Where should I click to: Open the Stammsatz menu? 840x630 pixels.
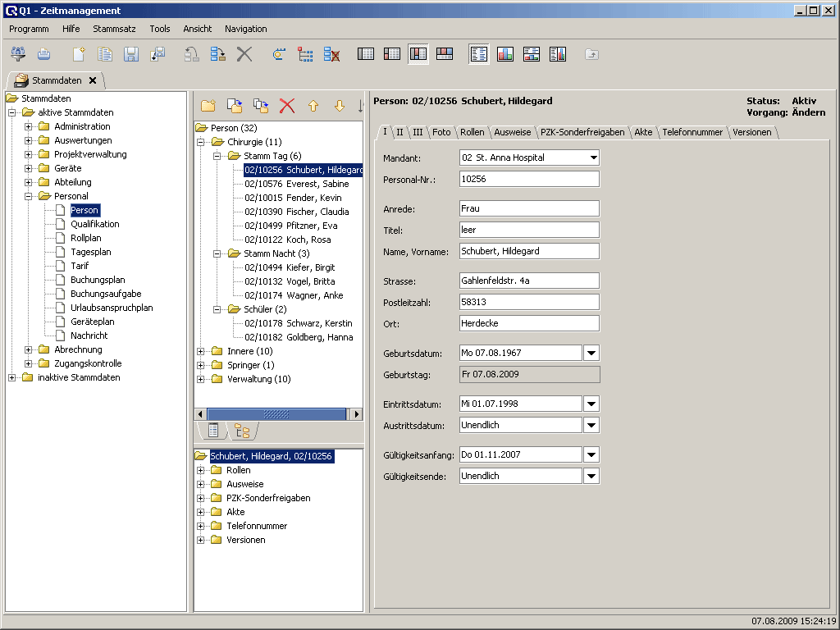coord(114,29)
